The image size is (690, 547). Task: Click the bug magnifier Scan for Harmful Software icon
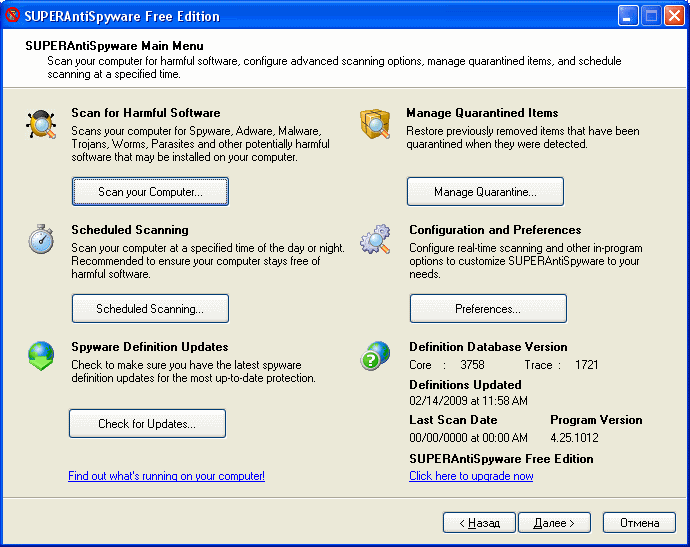point(41,124)
